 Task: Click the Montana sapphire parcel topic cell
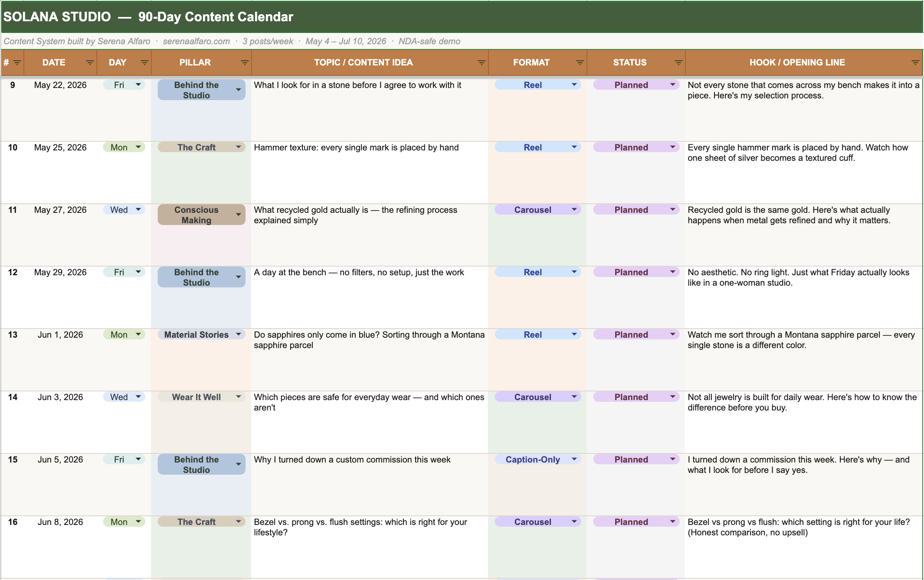[x=369, y=340]
